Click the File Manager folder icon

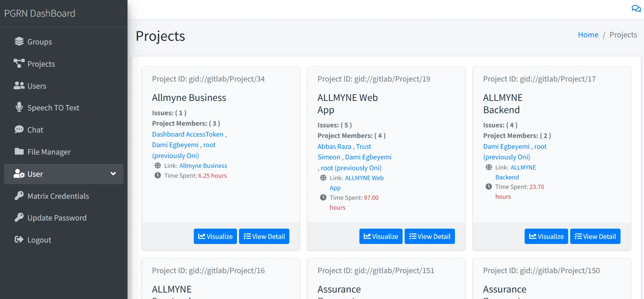[x=19, y=152]
